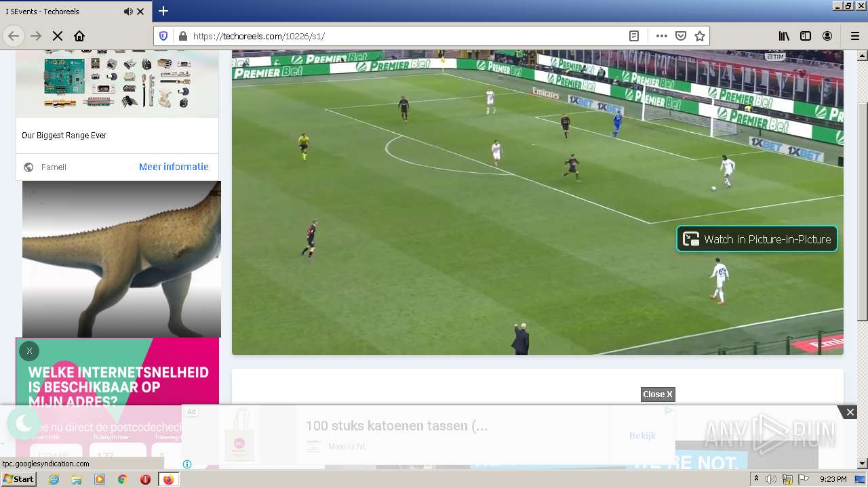Open the 9:23 PM clock
Viewport: 868px width, 488px height.
[833, 479]
